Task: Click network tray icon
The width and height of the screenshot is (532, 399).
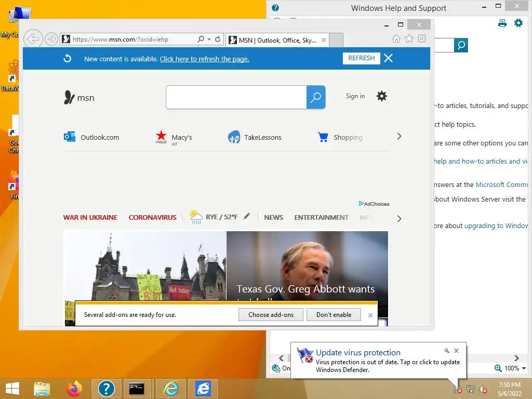Action: coord(471,389)
